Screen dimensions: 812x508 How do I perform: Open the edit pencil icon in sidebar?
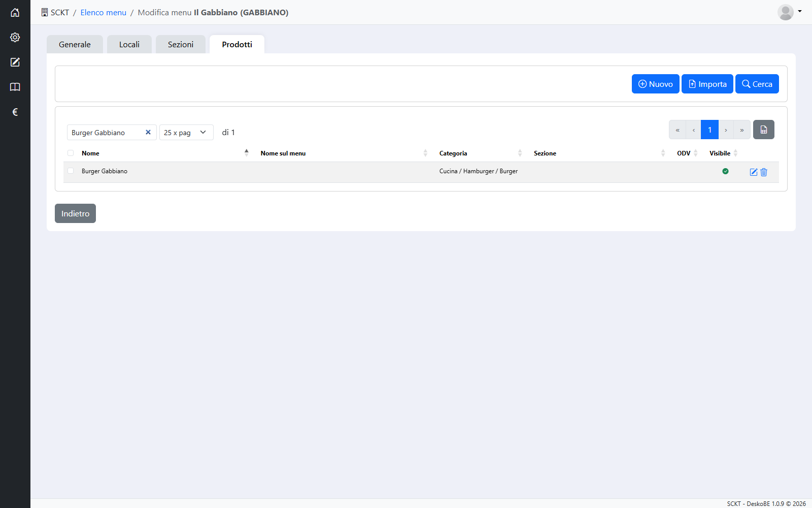coord(15,62)
